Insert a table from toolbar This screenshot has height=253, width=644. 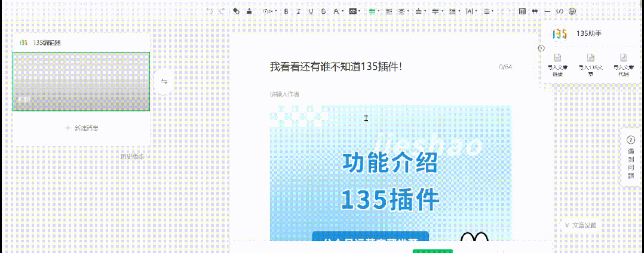(x=522, y=11)
